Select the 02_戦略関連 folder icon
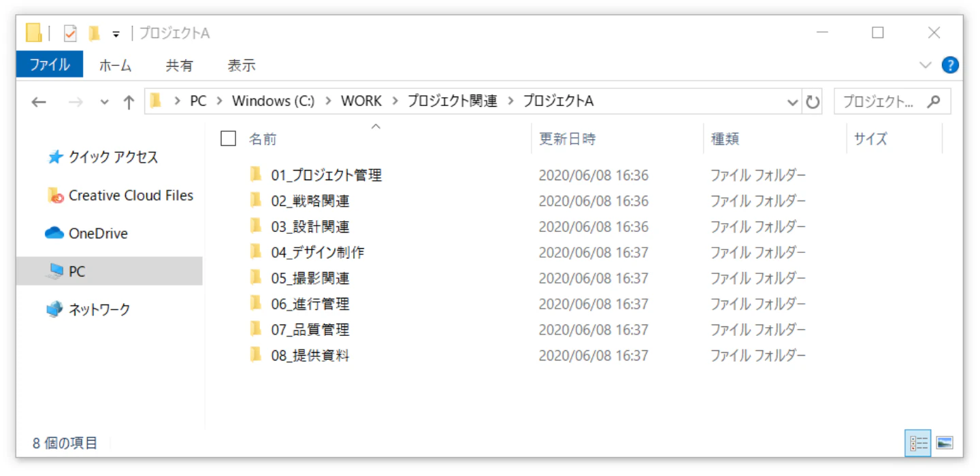 pos(256,200)
